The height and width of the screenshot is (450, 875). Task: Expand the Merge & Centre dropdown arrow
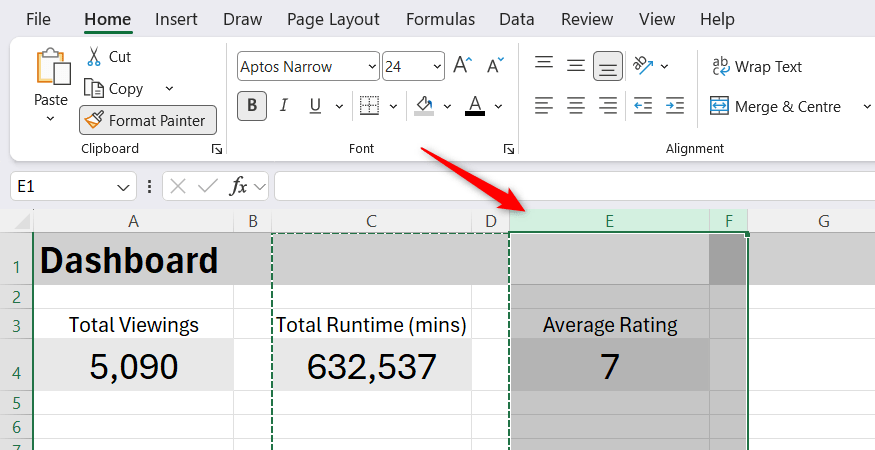(x=867, y=106)
